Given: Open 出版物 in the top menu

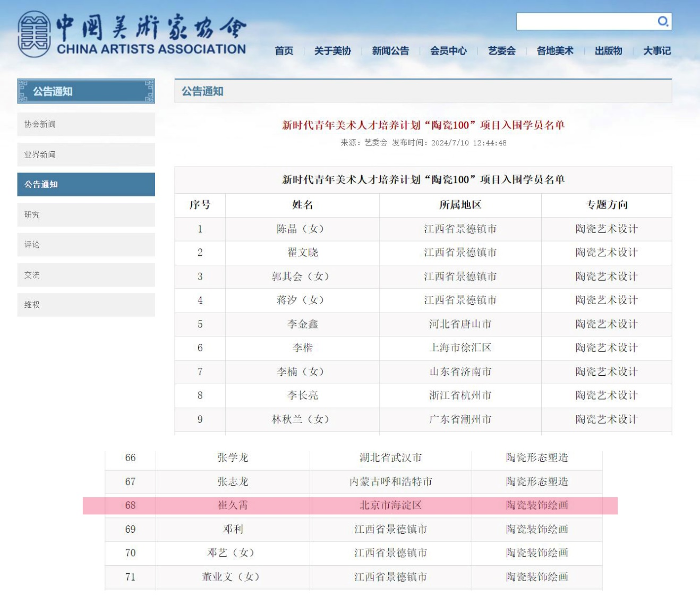Looking at the screenshot, I should [x=609, y=51].
